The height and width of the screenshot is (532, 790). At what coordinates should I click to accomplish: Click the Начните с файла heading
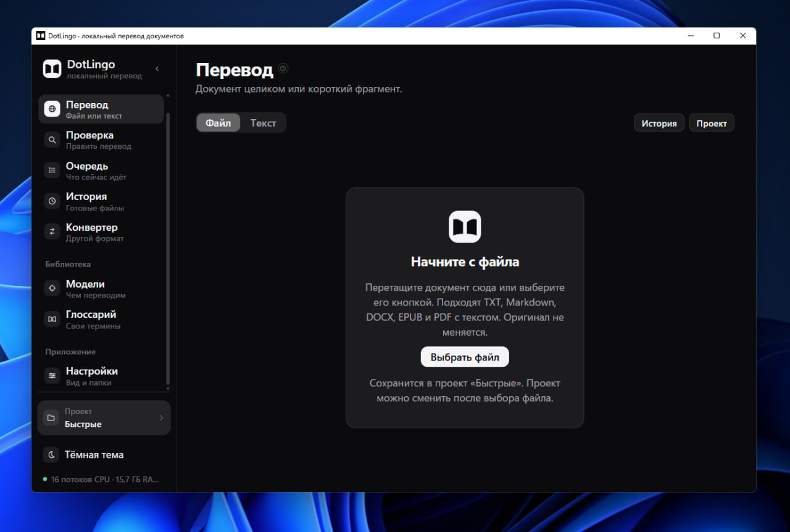(x=465, y=262)
